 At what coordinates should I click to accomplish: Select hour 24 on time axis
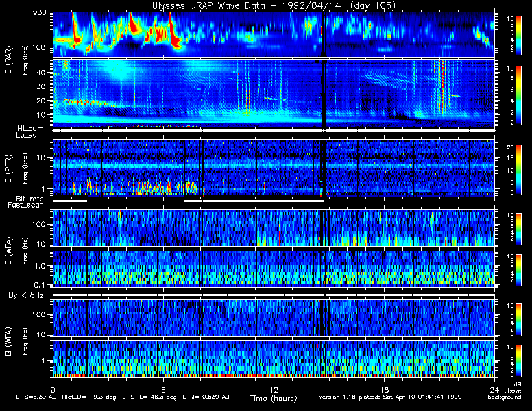pyautogui.click(x=494, y=389)
